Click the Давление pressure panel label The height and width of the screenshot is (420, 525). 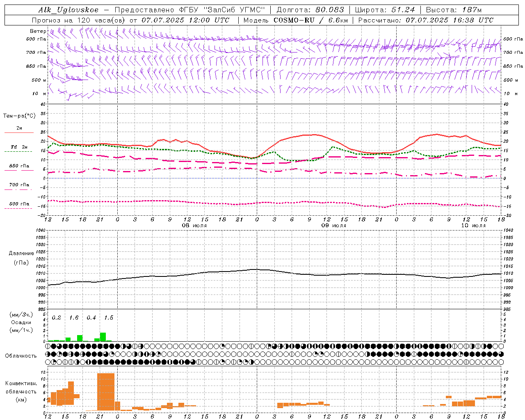point(21,253)
